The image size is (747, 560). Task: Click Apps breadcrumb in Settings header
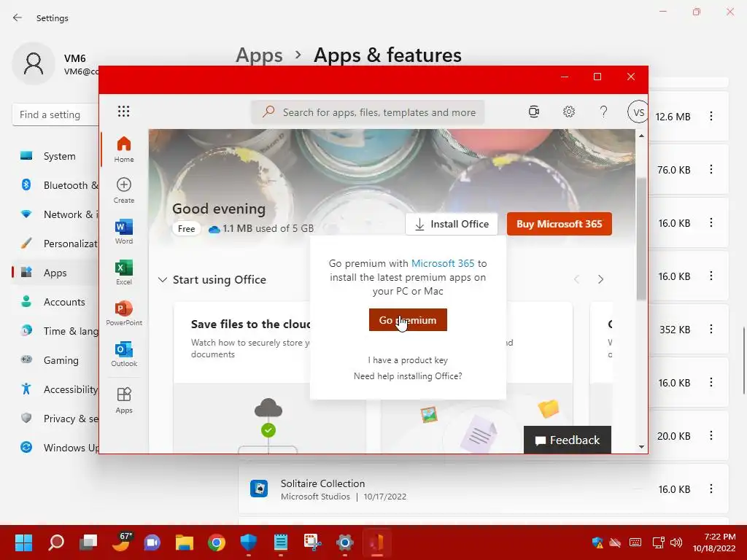click(259, 55)
